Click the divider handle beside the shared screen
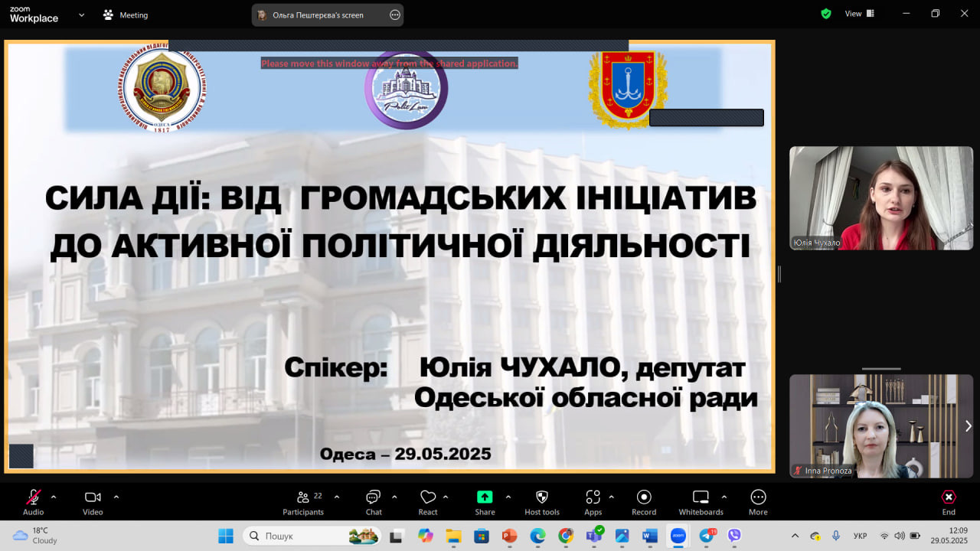The width and height of the screenshot is (980, 551). (x=779, y=273)
